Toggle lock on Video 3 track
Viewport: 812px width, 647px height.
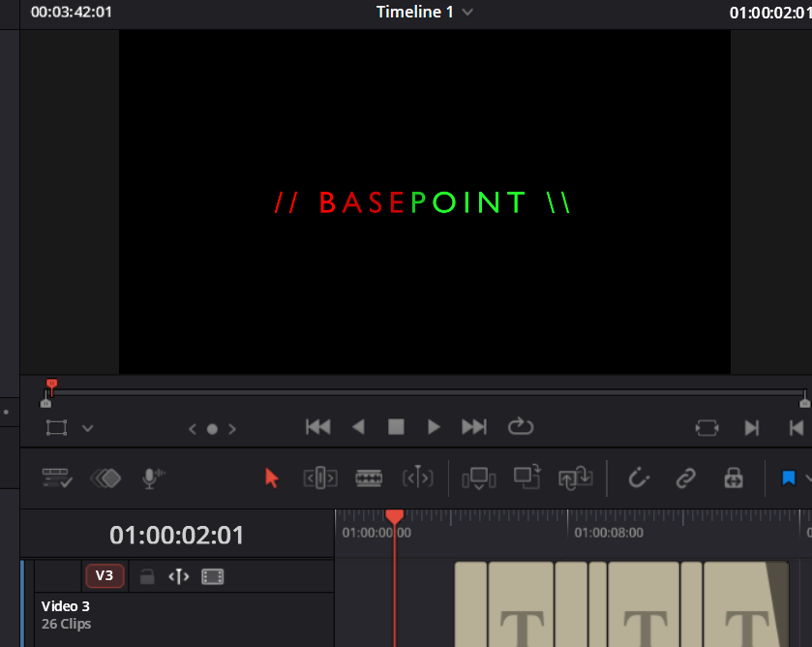[x=147, y=576]
